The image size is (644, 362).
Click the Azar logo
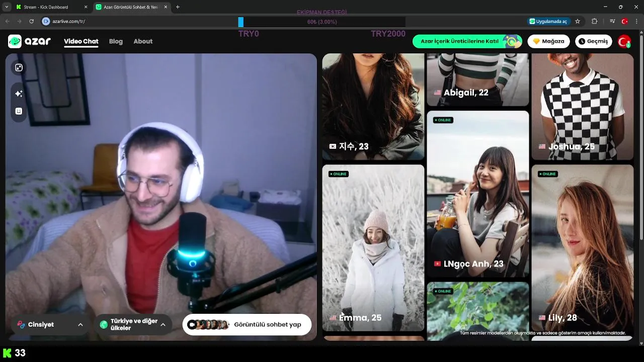point(29,41)
